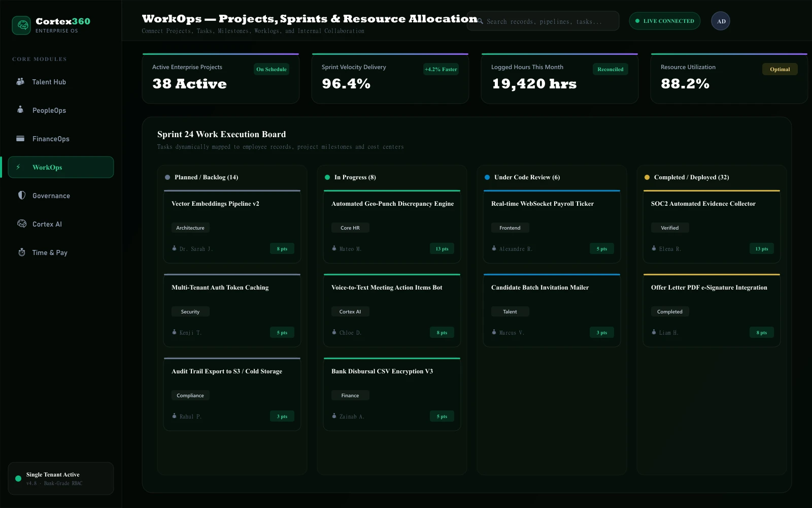
Task: Click the Governance shield icon
Action: click(21, 195)
